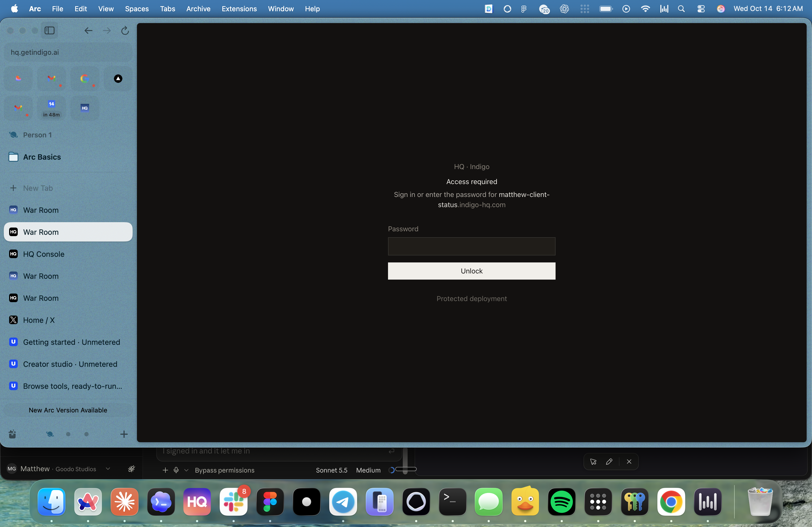Go back with the left arrow
812x527 pixels.
pyautogui.click(x=88, y=31)
